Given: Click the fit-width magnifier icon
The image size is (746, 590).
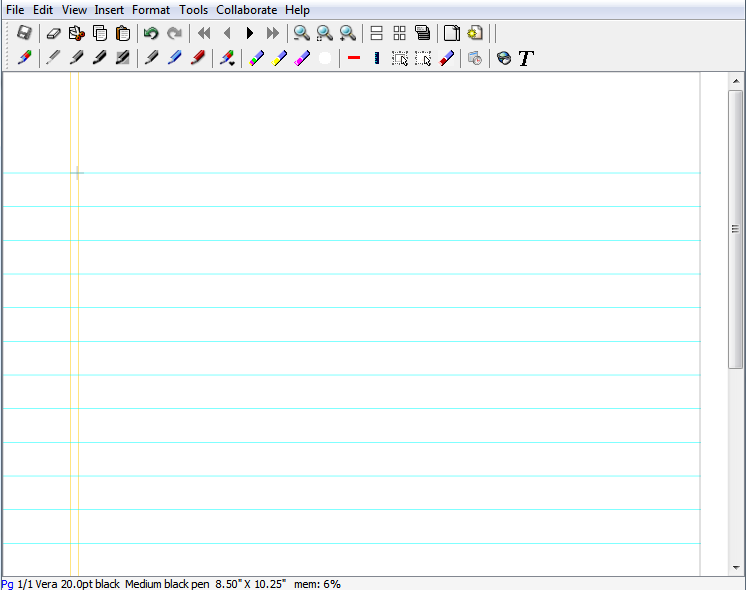Looking at the screenshot, I should (325, 33).
